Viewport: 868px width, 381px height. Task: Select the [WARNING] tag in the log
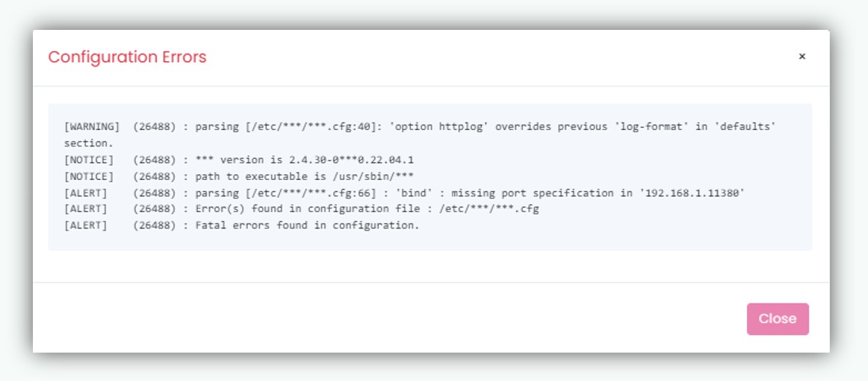click(x=91, y=127)
